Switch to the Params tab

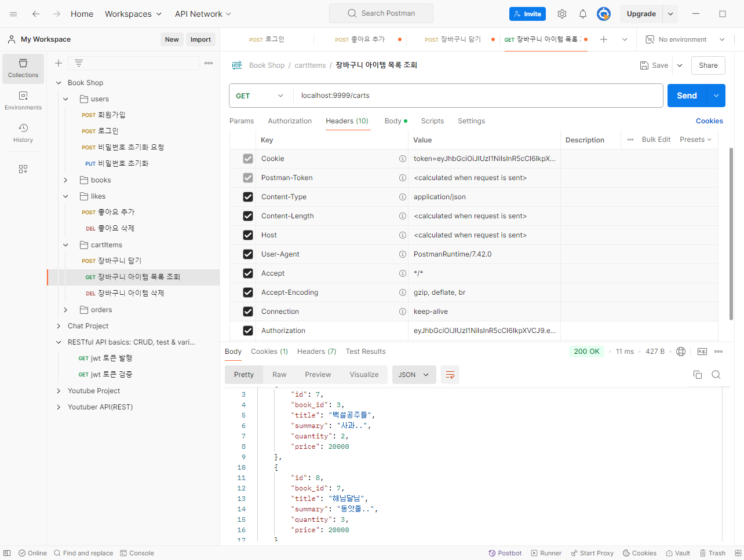point(242,121)
